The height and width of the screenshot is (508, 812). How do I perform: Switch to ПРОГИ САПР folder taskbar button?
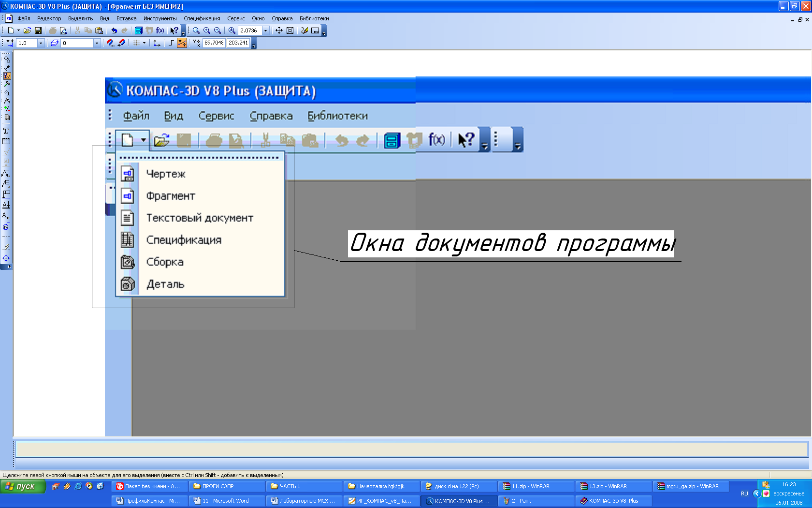tap(226, 486)
